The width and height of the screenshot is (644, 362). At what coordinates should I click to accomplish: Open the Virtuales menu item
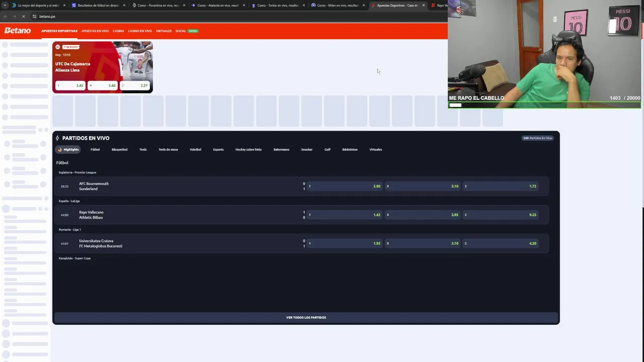pyautogui.click(x=164, y=31)
